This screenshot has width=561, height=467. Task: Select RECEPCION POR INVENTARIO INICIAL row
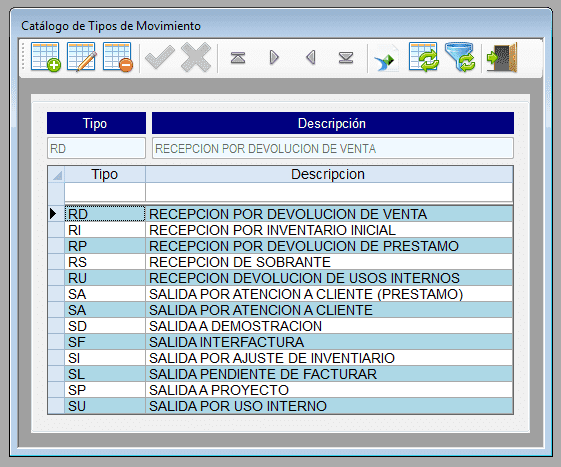click(x=329, y=230)
